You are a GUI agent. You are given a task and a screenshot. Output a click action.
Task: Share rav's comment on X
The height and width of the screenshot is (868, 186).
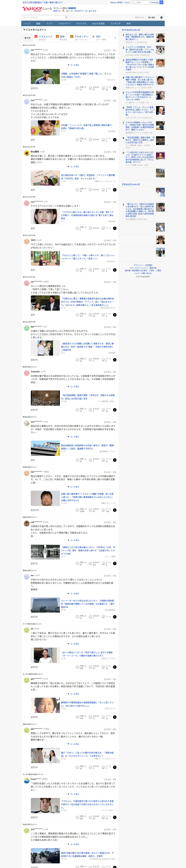point(115,315)
